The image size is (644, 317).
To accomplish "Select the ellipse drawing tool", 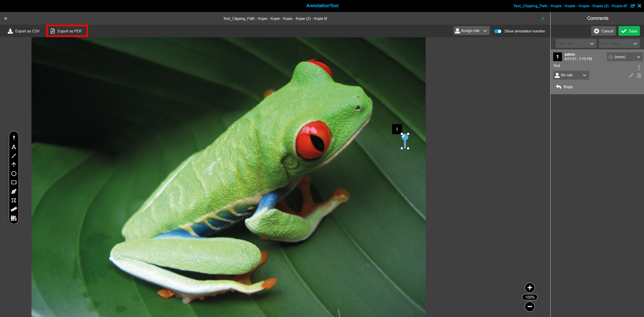I will click(x=14, y=173).
